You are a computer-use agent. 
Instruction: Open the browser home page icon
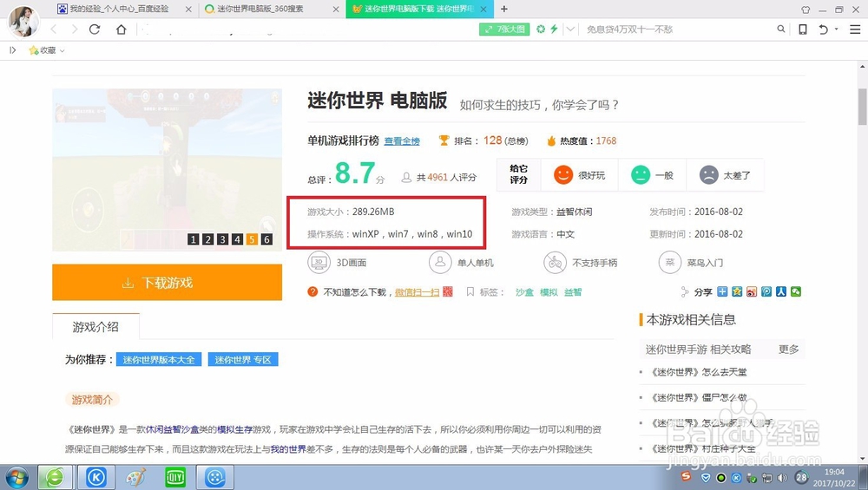121,29
